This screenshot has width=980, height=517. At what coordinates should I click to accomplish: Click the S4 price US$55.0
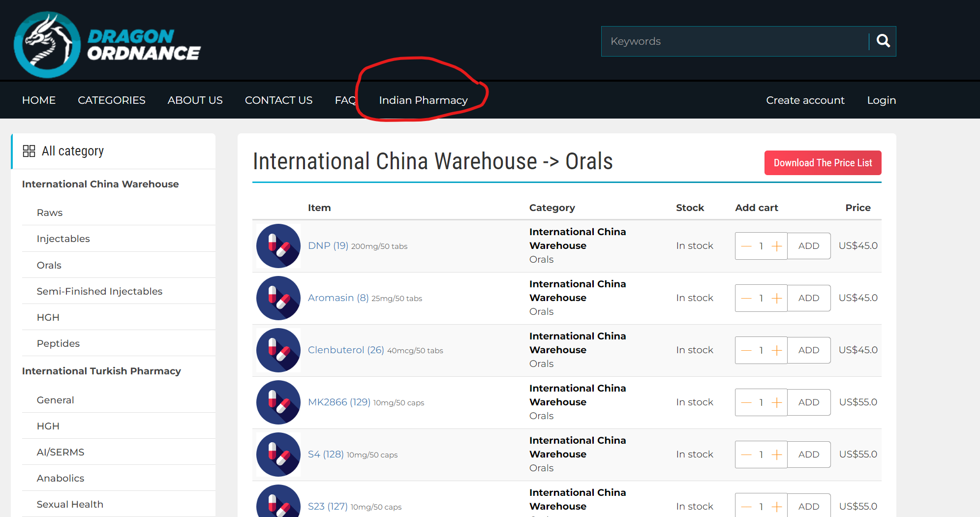point(858,454)
